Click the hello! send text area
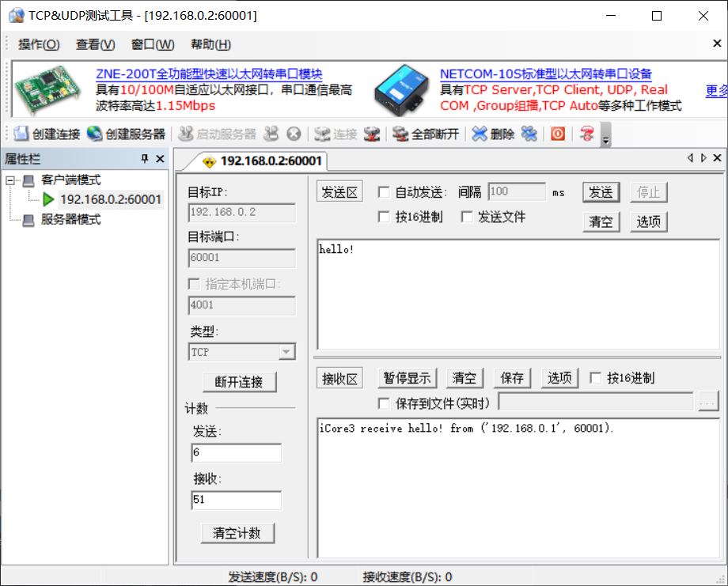Screen dimensions: 728x586 518,293
